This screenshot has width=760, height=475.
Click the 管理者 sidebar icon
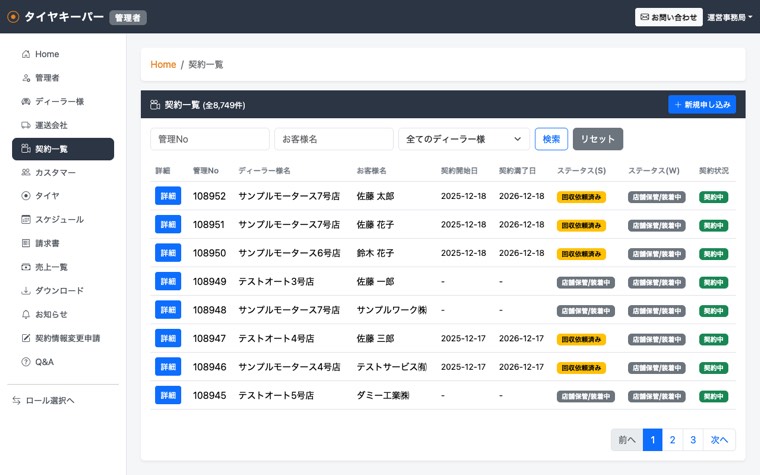click(26, 78)
